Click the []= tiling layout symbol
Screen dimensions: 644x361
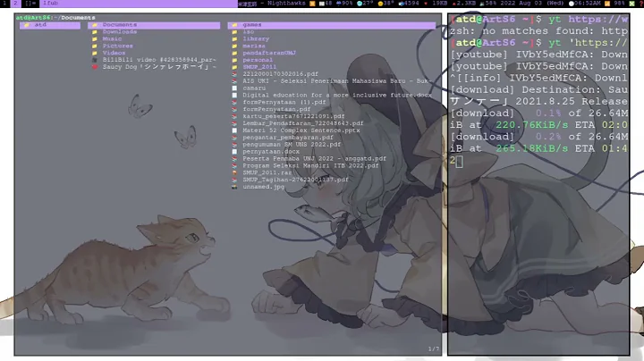pos(30,4)
